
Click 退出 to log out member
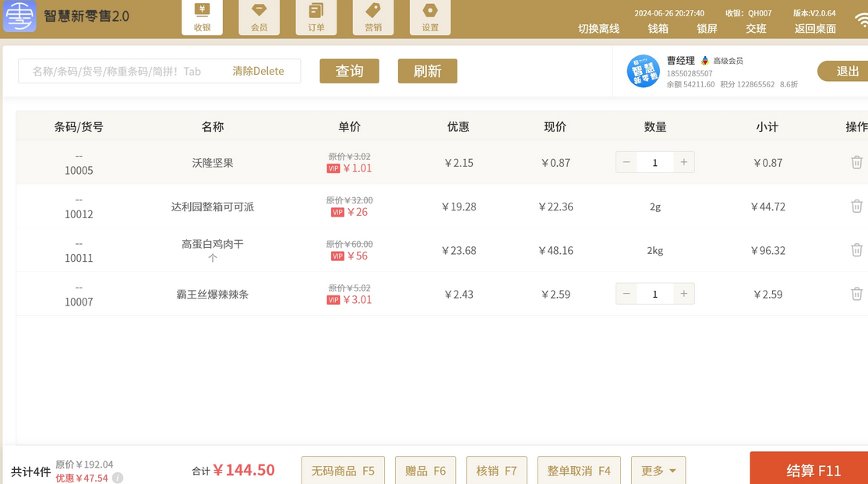point(843,71)
